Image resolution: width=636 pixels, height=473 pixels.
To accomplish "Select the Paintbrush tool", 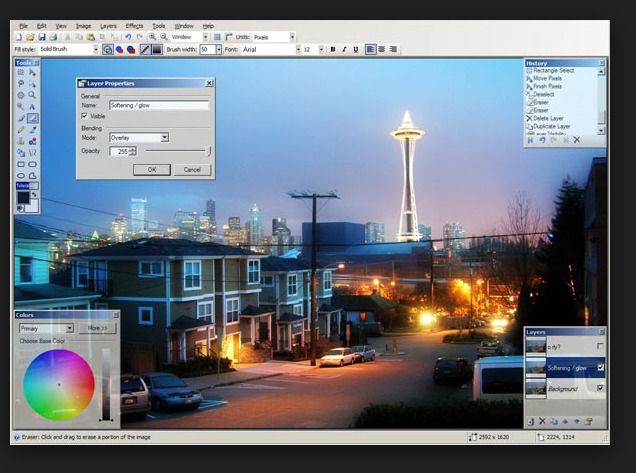I will [21, 118].
